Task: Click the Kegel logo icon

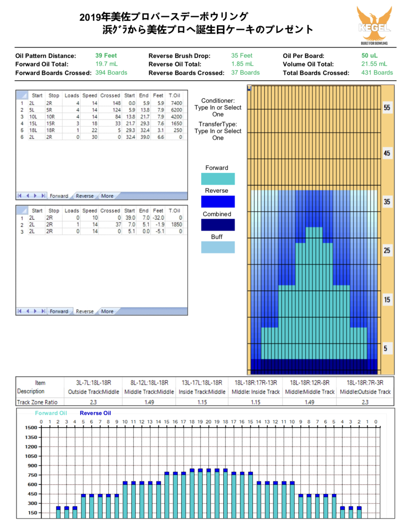Action: click(x=374, y=25)
